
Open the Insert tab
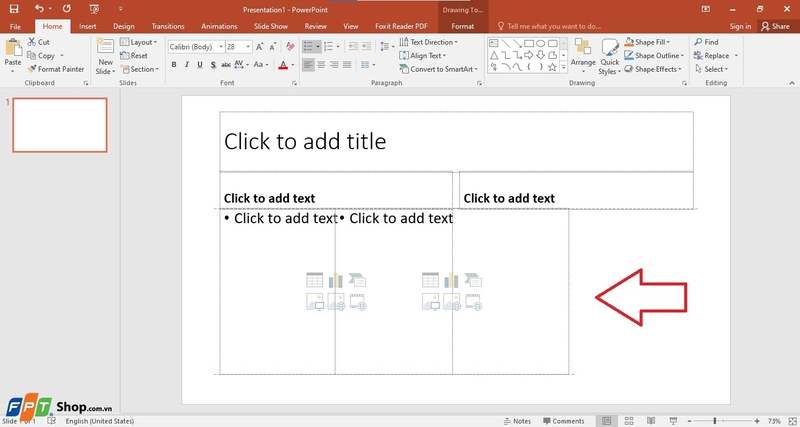click(x=88, y=26)
